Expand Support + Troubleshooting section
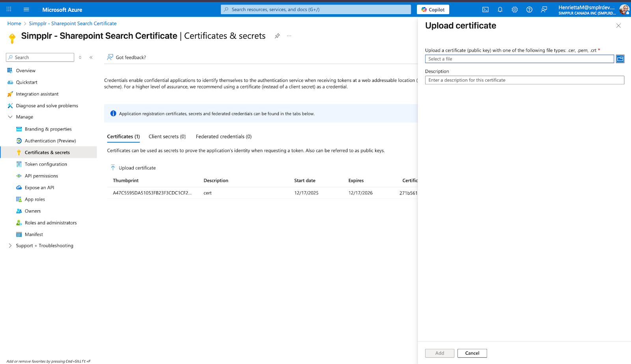 pos(10,246)
